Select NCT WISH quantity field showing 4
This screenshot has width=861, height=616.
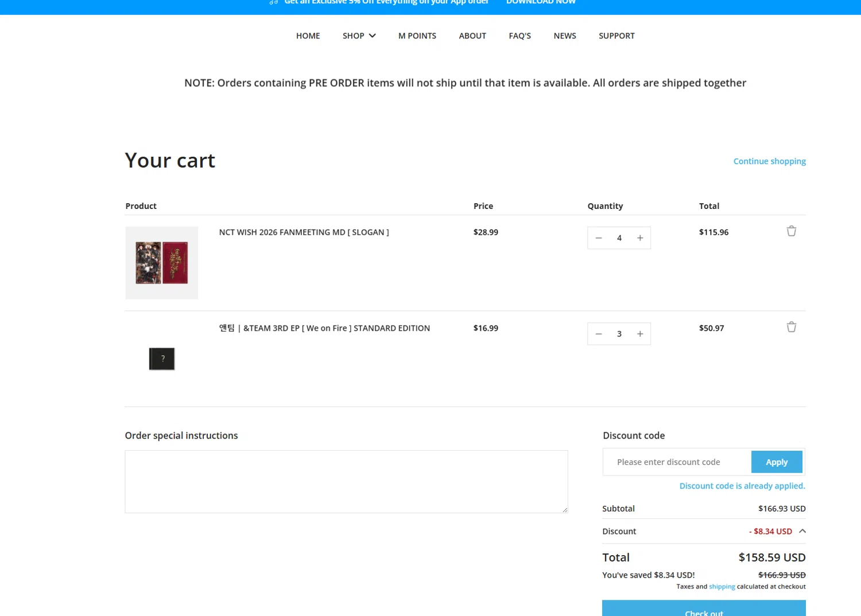[619, 238]
